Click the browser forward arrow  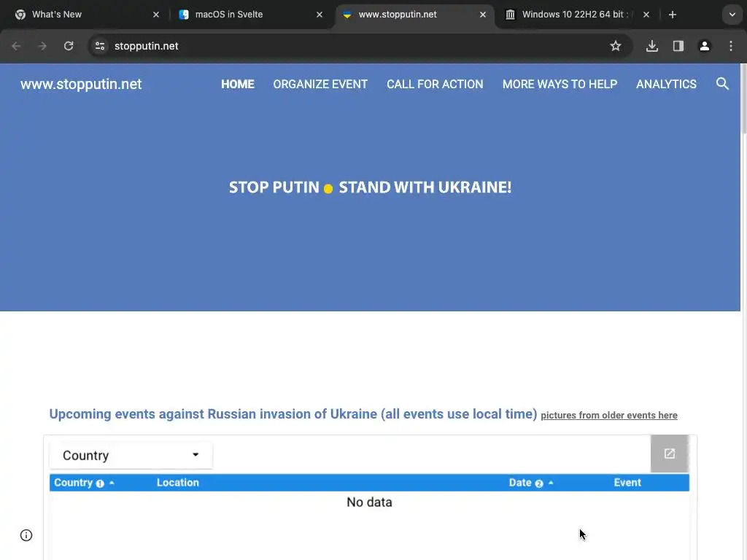point(42,46)
